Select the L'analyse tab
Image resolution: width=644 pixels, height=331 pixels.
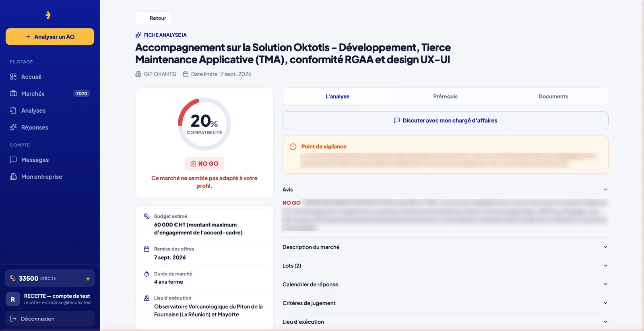click(337, 97)
